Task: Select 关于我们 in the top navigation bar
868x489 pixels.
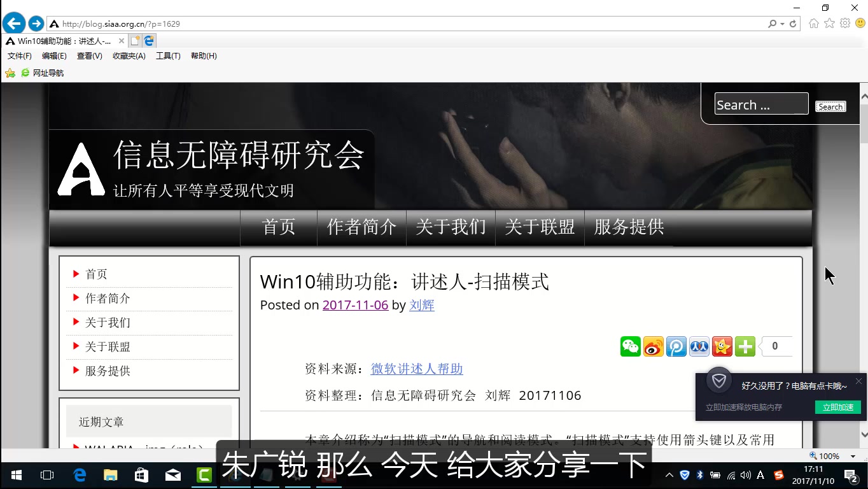Action: coord(451,227)
